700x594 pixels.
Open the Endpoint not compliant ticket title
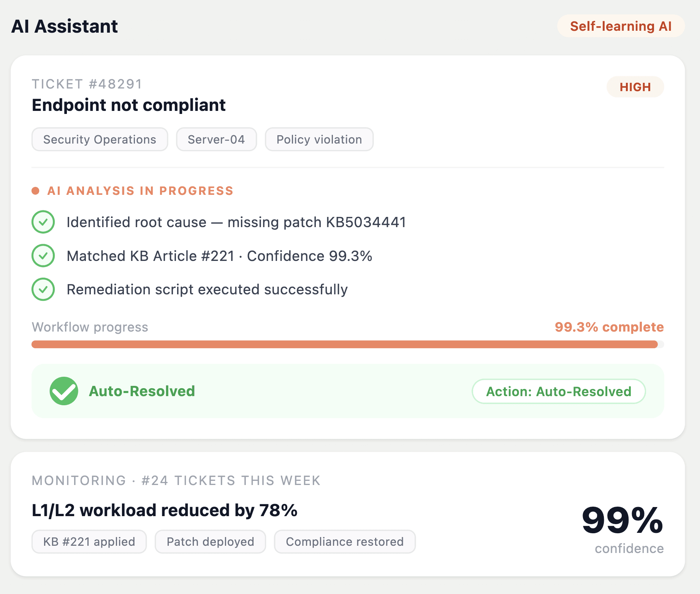(128, 105)
